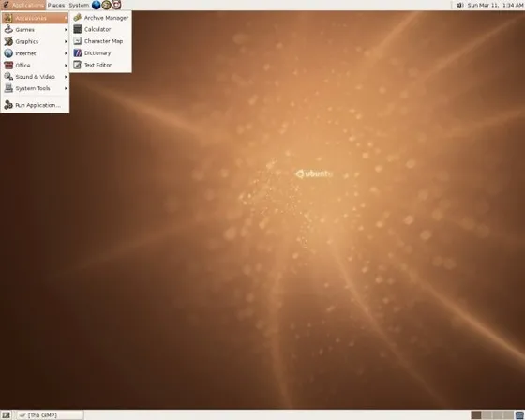Click the Dictionary book icon
Image resolution: width=525 pixels, height=420 pixels.
[x=78, y=52]
